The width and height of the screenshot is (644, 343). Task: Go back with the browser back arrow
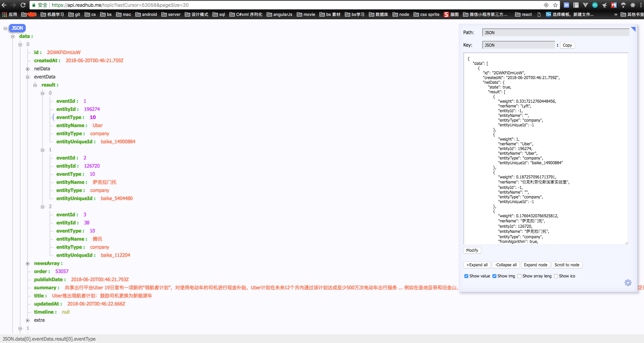(x=4, y=5)
